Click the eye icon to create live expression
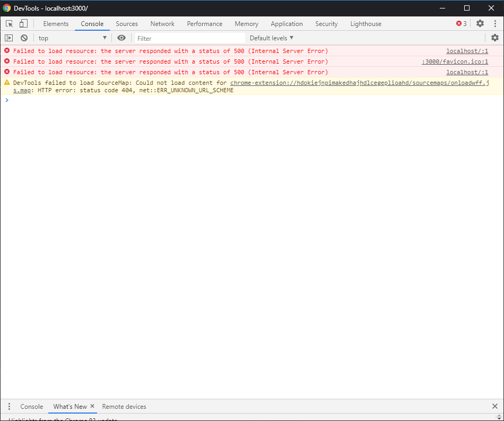This screenshot has height=421, width=504. [121, 38]
